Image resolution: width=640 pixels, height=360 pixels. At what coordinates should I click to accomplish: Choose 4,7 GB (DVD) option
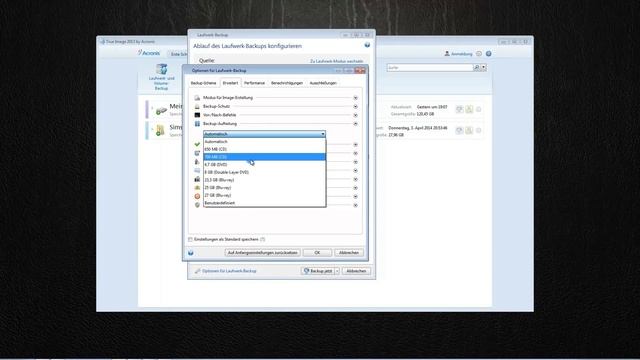coord(264,164)
